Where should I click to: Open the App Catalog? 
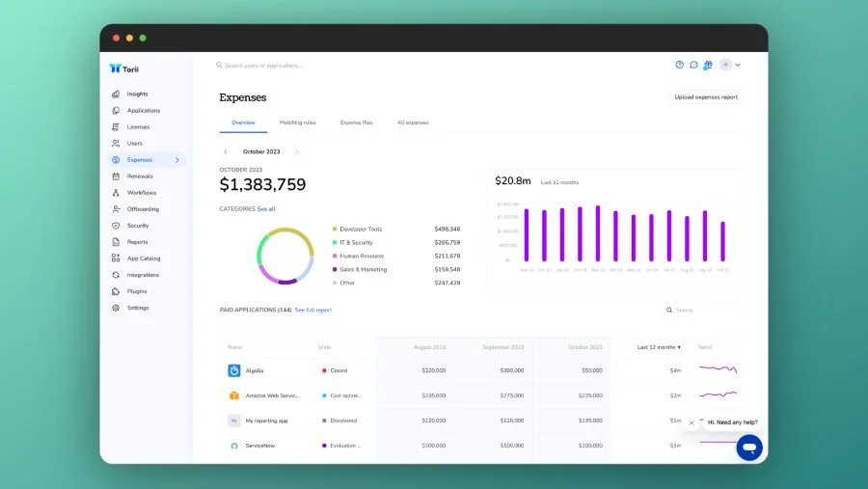click(143, 258)
